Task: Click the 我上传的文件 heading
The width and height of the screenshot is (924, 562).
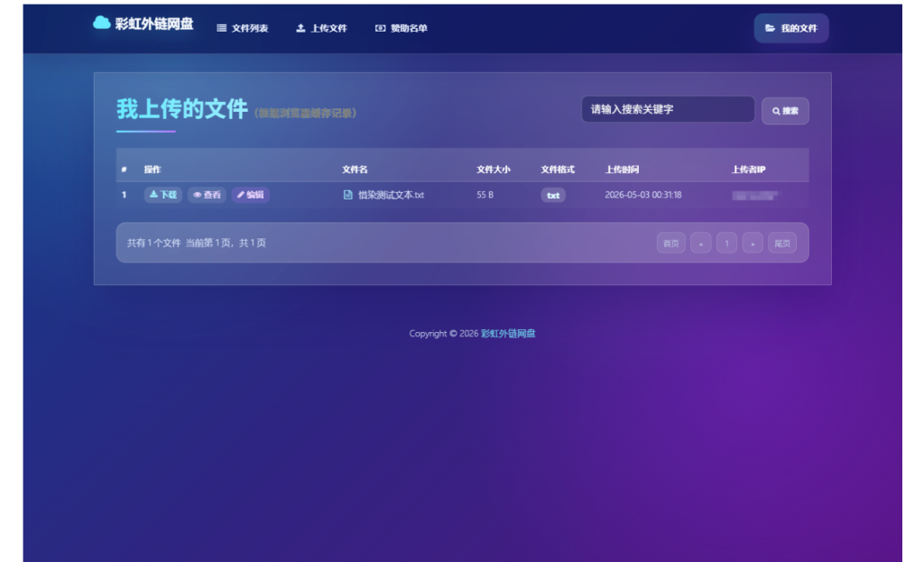Action: coord(181,109)
